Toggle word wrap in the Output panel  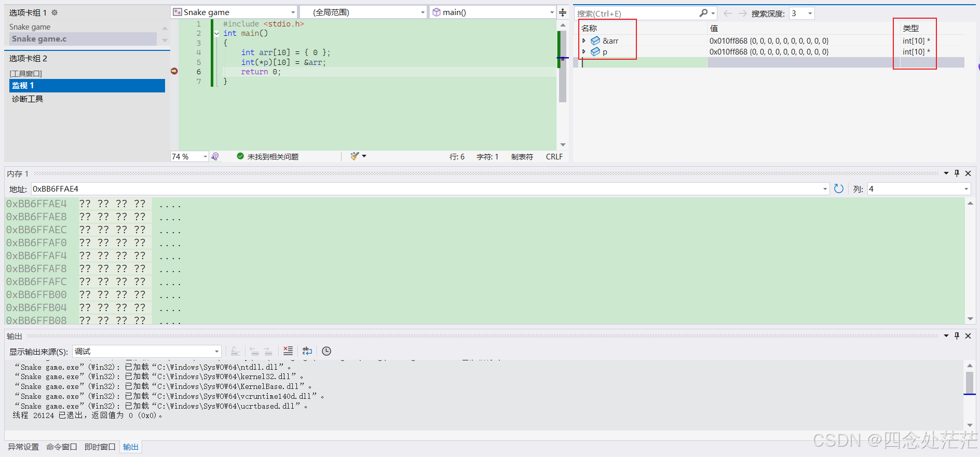pyautogui.click(x=307, y=351)
